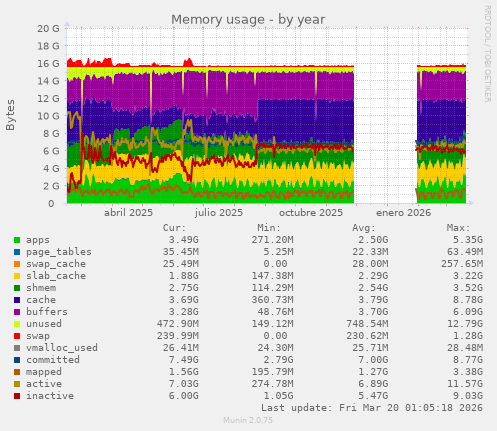Click the slab_cache yellow legend swatch
Viewport: 497px width, 431px height.
coord(17,276)
